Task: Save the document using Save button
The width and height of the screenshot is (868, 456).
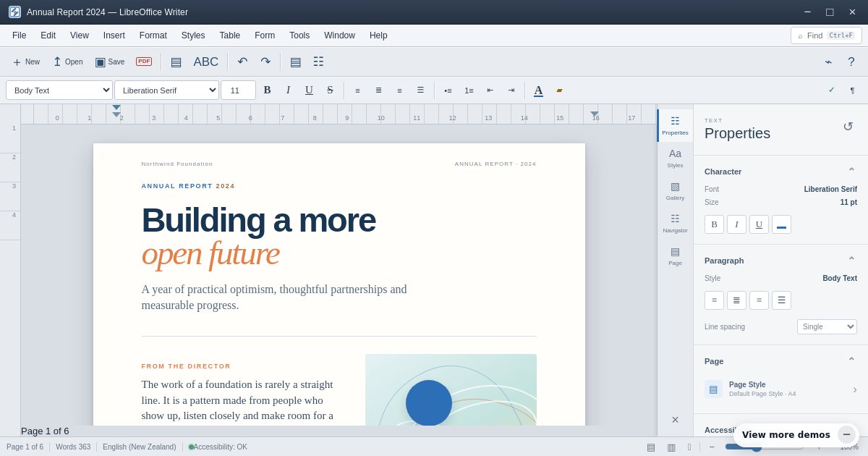Action: (110, 62)
